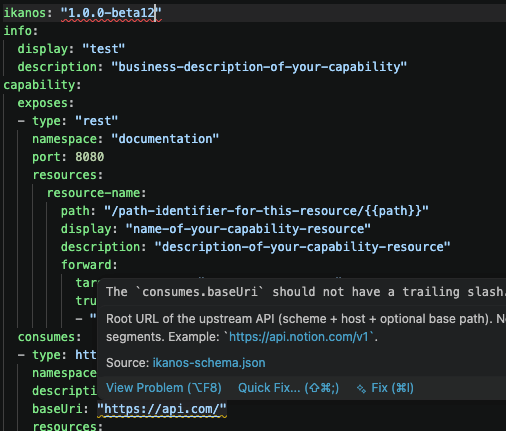The image size is (506, 431).
Task: Click the type value "rest"
Action: 97,121
